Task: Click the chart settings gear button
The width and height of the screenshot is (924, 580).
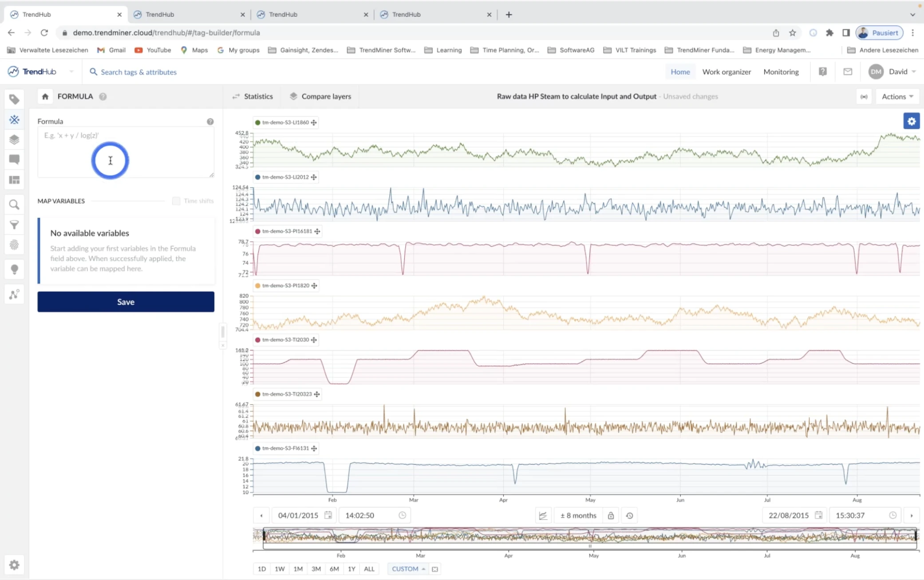Action: click(911, 121)
